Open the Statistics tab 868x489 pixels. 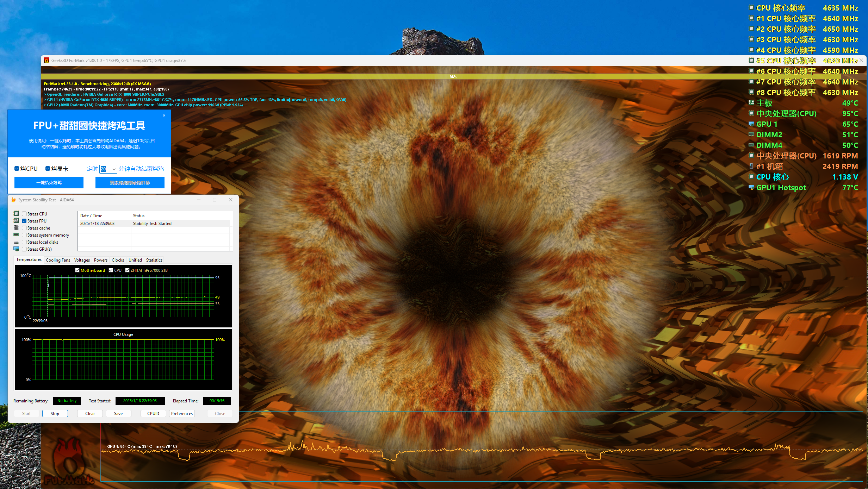click(x=154, y=260)
